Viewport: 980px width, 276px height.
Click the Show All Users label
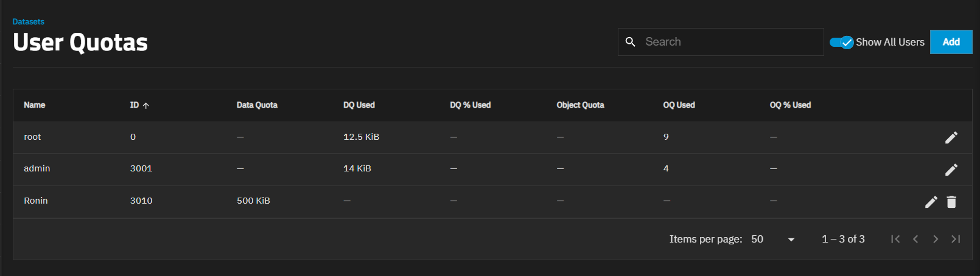pos(890,42)
